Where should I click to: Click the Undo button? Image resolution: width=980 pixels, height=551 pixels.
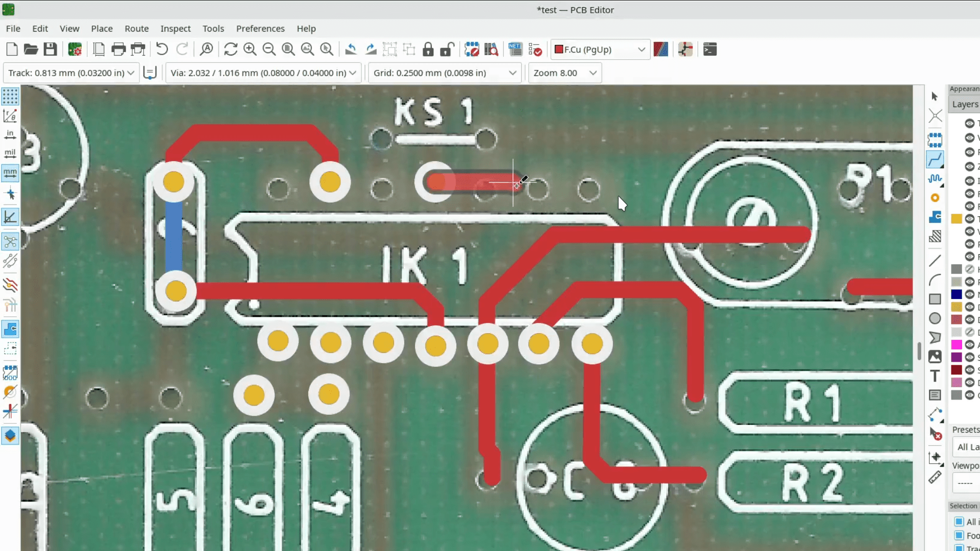(x=162, y=49)
